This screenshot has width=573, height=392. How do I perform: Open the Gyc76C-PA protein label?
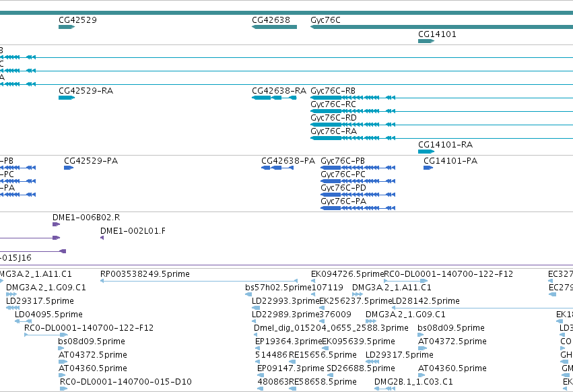[343, 201]
